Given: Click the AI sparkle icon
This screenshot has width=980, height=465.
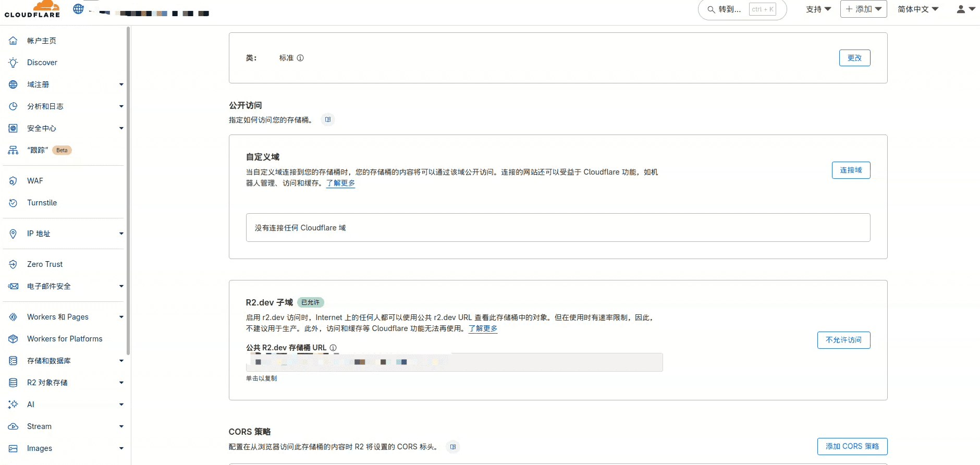Looking at the screenshot, I should tap(13, 405).
